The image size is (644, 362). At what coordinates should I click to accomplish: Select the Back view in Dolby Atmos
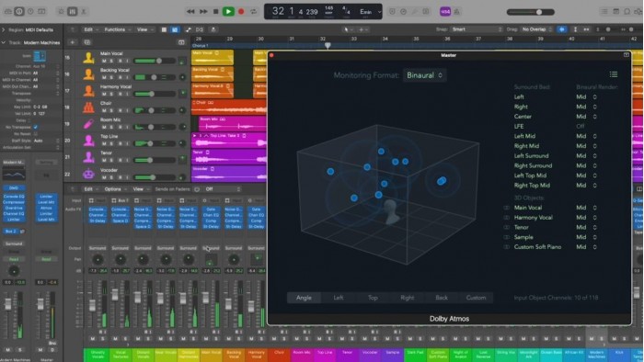[x=442, y=298]
